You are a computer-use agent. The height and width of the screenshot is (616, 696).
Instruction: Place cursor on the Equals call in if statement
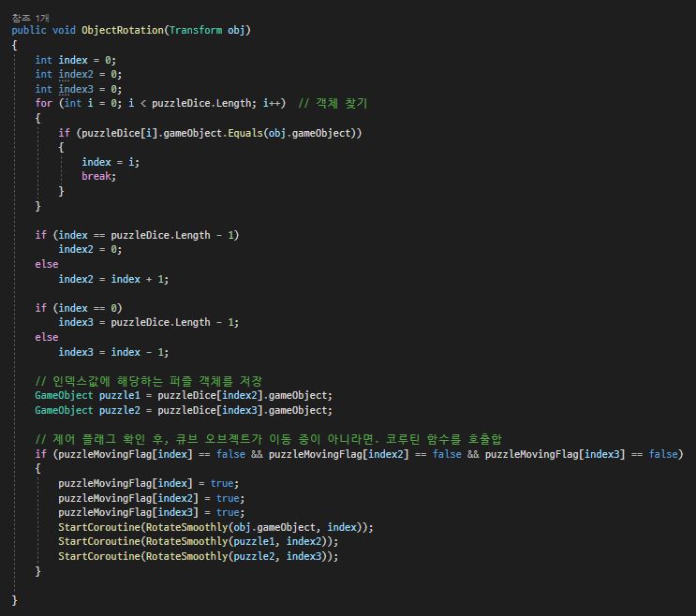click(245, 133)
